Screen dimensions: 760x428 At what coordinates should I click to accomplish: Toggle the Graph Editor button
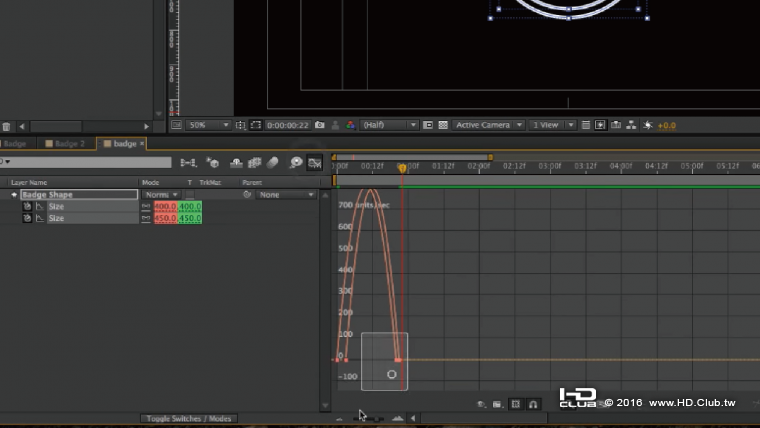(x=315, y=163)
